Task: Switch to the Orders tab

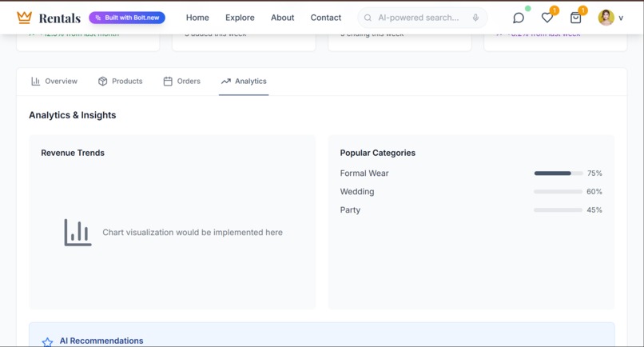Action: tap(182, 82)
